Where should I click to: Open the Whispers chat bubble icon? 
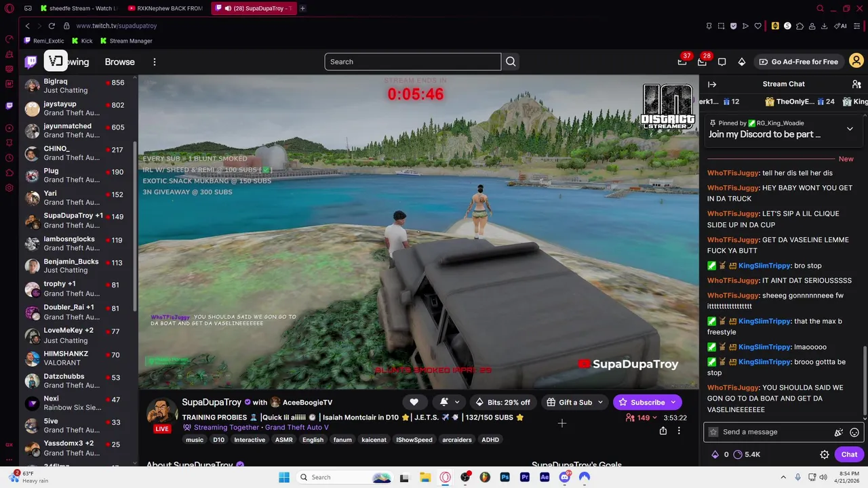[722, 62]
